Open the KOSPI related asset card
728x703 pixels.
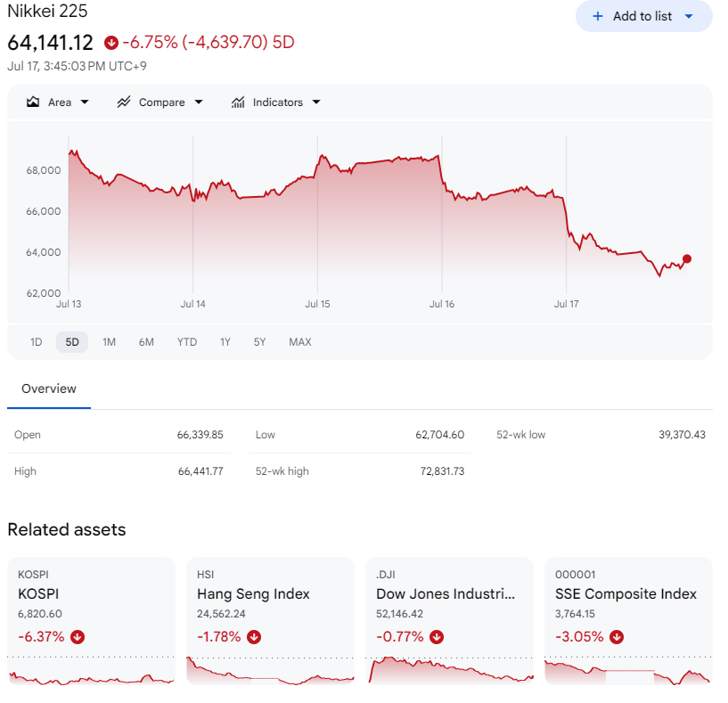click(92, 621)
